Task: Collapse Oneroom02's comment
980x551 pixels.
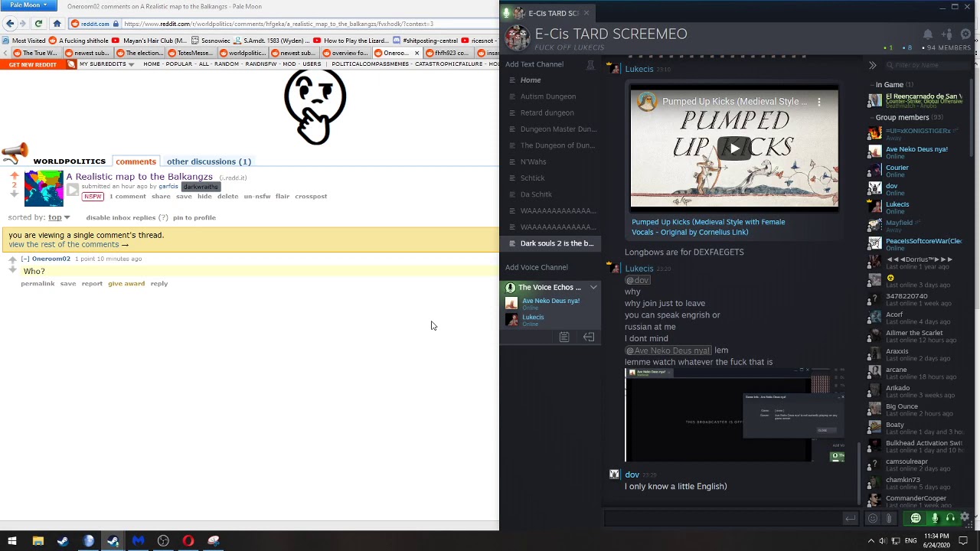Action: [25, 259]
